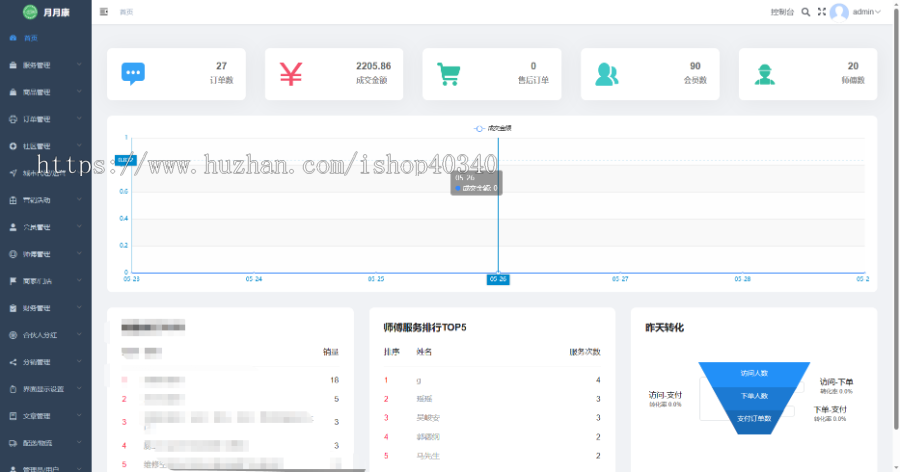The image size is (900, 472).
Task: Open search with the magnifier icon
Action: (x=806, y=11)
